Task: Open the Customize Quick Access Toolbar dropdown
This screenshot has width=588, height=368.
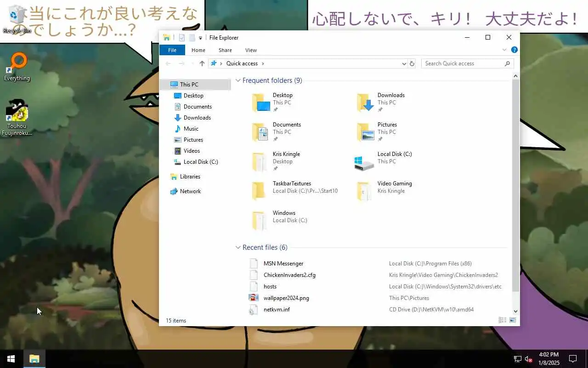Action: point(200,38)
